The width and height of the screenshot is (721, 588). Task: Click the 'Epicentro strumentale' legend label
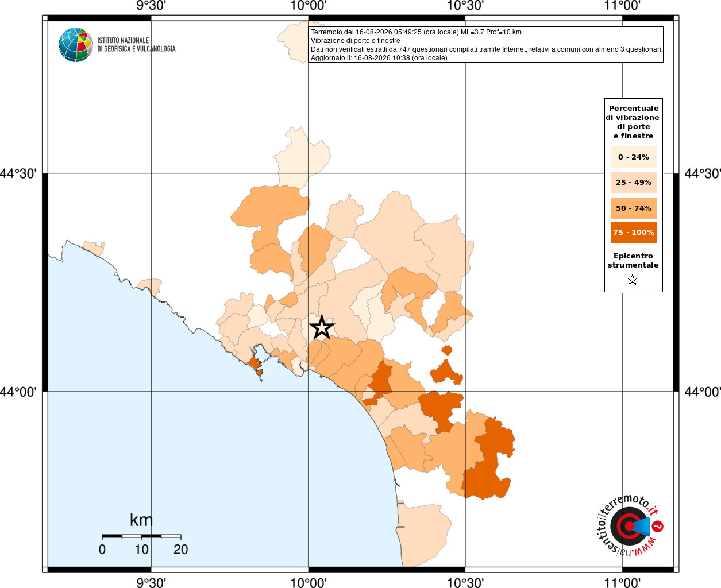(633, 261)
